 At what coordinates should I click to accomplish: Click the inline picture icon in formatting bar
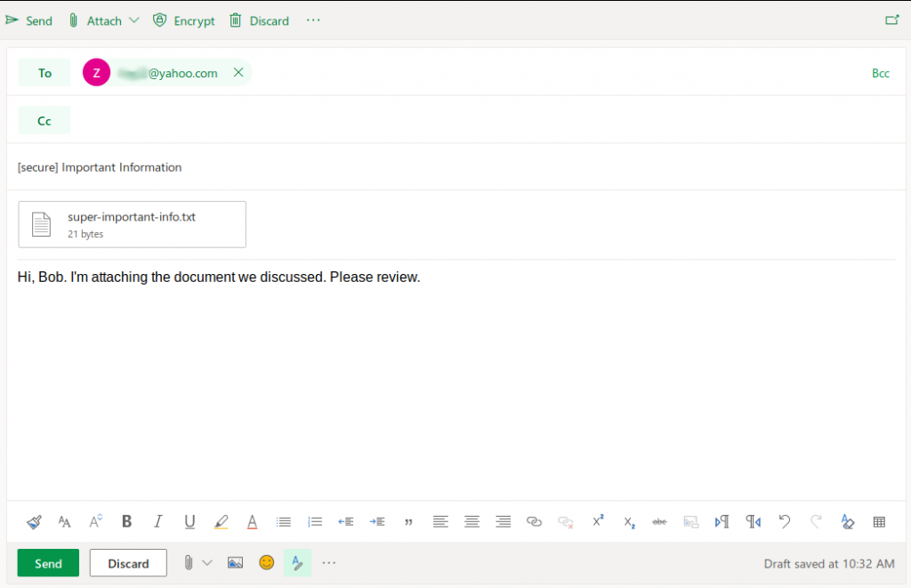690,522
